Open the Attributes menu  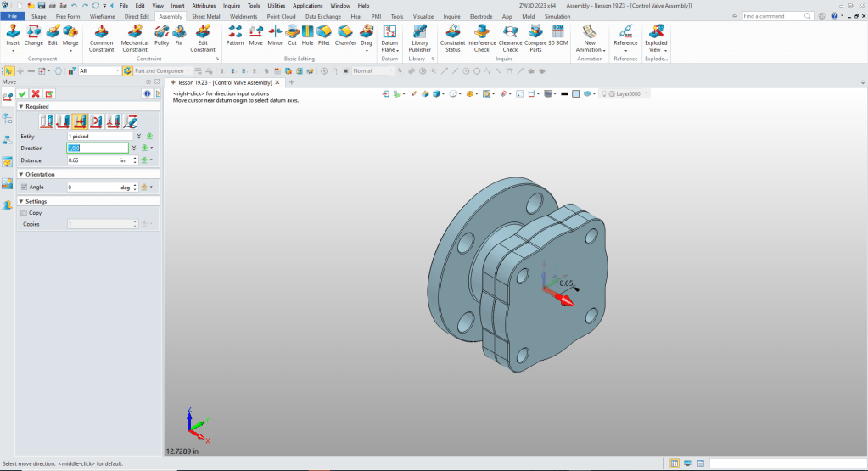[x=204, y=5]
